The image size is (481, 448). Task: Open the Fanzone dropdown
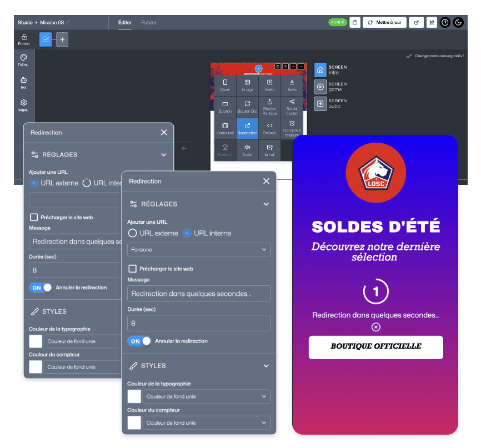(199, 250)
